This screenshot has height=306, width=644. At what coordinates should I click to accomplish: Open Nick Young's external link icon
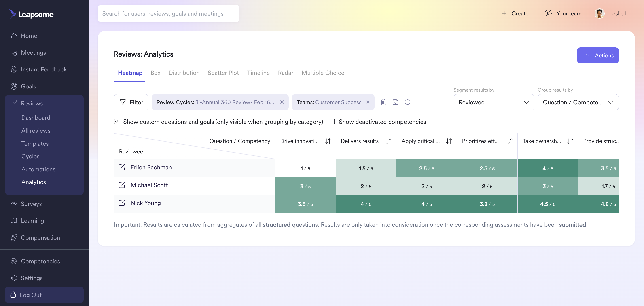122,203
